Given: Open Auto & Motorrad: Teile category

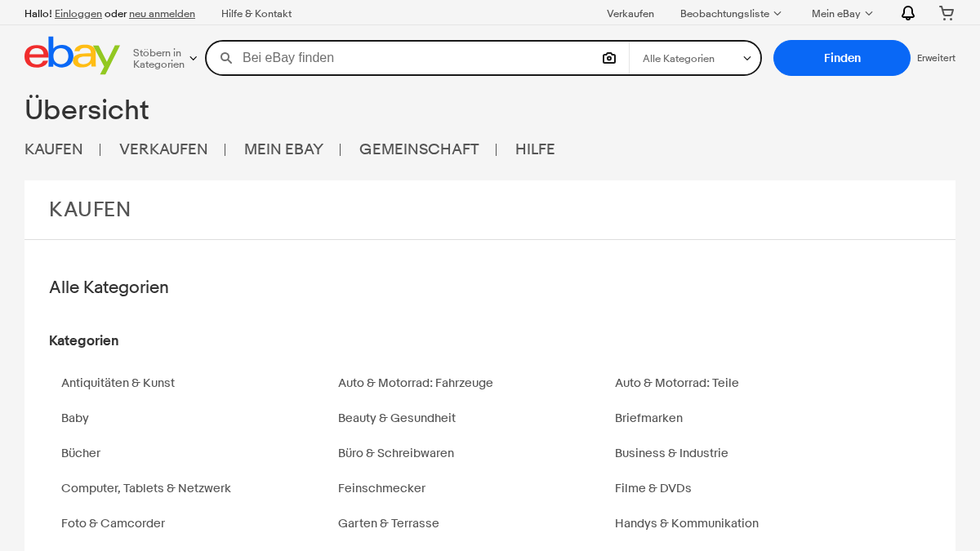Looking at the screenshot, I should 677,383.
